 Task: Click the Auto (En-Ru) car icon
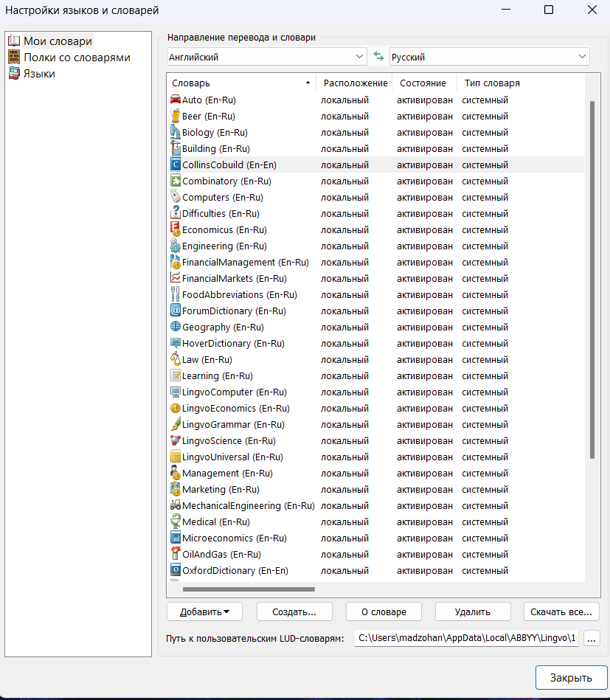[x=176, y=100]
